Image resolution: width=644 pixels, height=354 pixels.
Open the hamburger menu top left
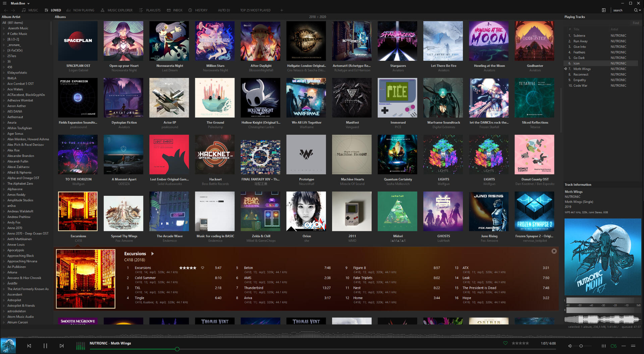point(4,3)
